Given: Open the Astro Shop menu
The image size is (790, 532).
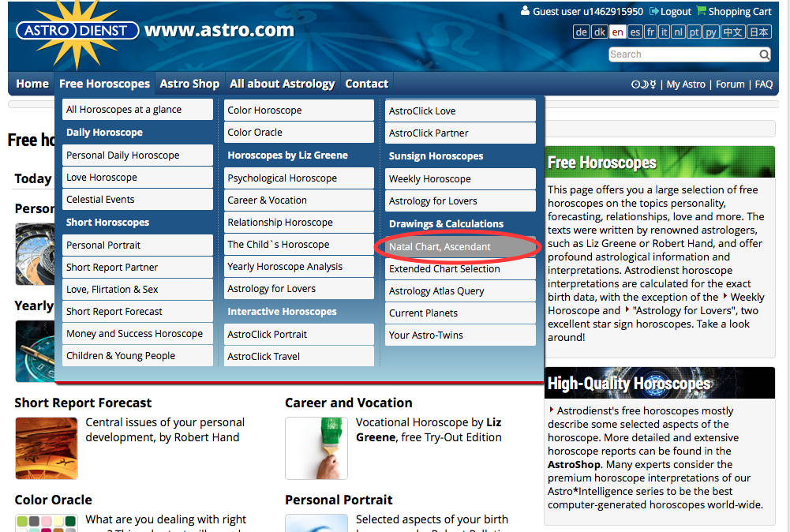Looking at the screenshot, I should point(189,84).
